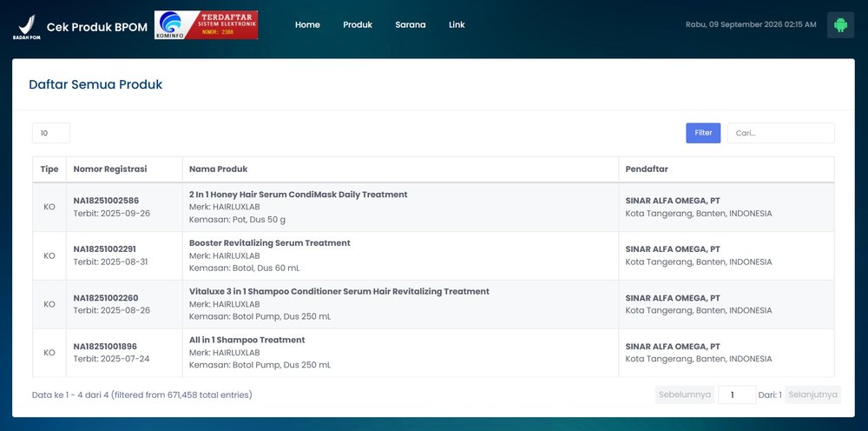
Task: Select registration number NA18251002586
Action: (106, 201)
